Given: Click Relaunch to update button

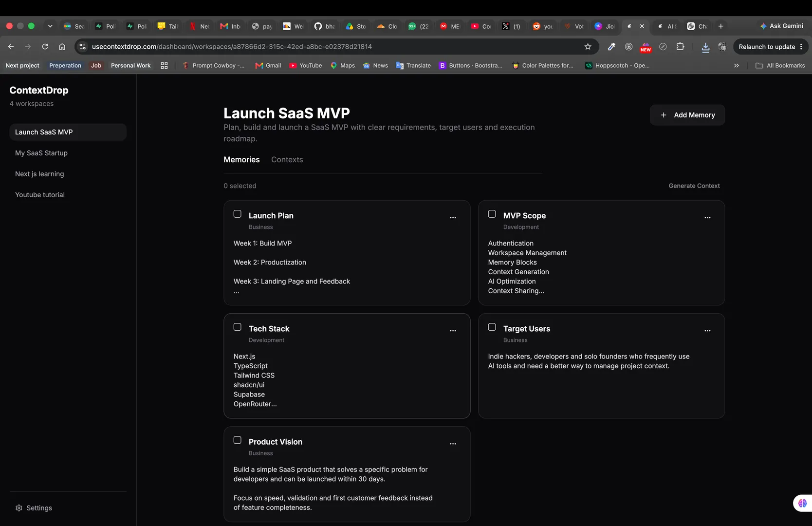Looking at the screenshot, I should pos(767,47).
